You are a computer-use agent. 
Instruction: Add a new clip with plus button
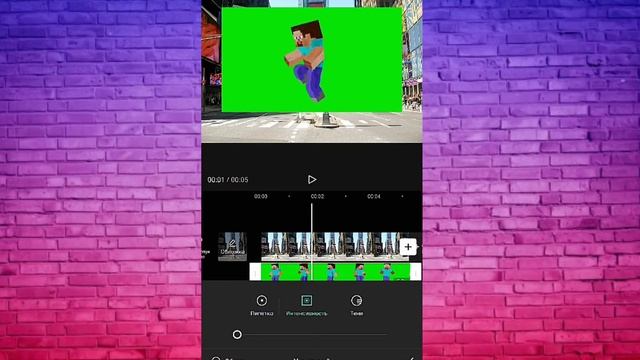click(408, 247)
